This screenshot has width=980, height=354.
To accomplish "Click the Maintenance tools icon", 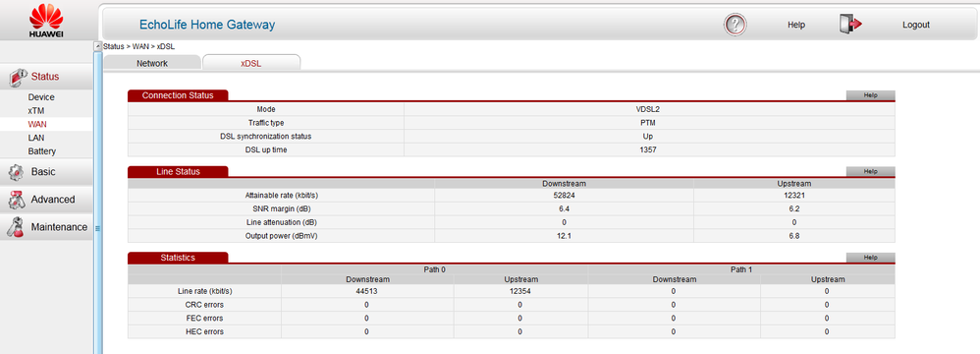I will [16, 227].
